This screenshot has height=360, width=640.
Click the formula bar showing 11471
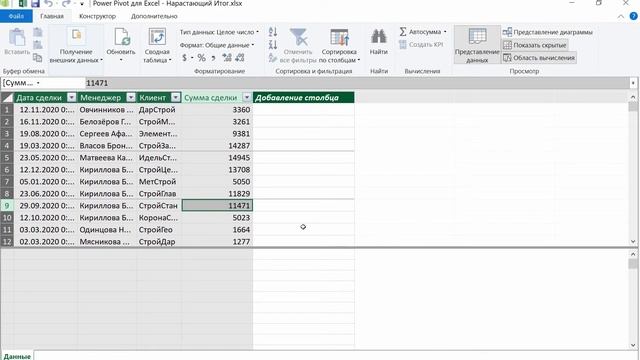[358, 83]
